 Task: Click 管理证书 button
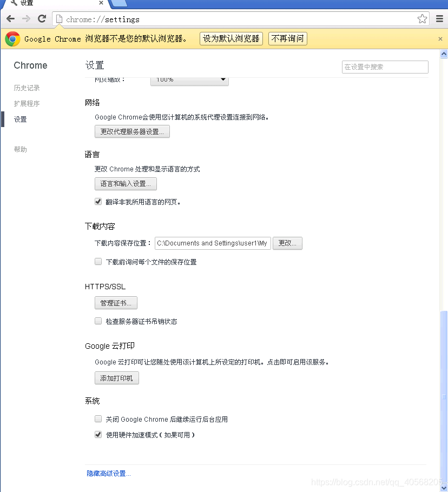coord(116,303)
